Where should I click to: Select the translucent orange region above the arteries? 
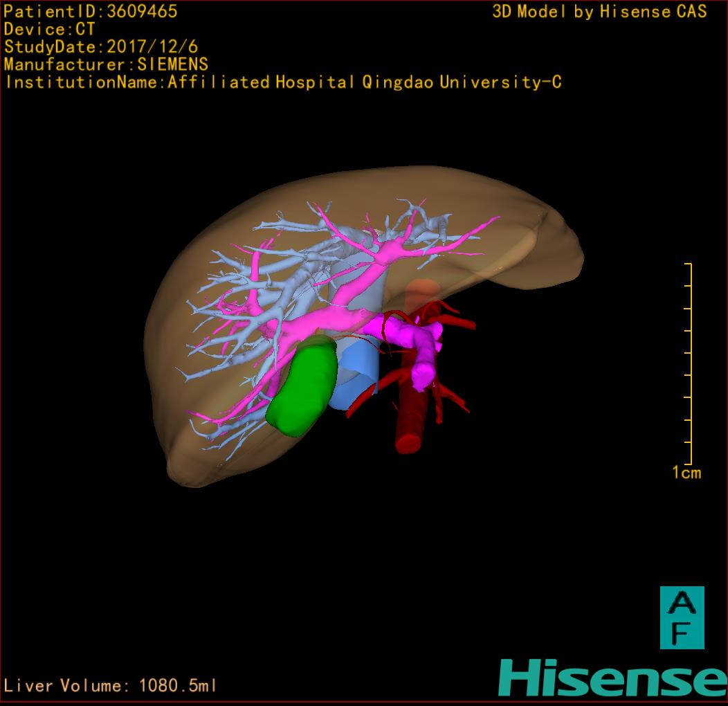click(421, 291)
